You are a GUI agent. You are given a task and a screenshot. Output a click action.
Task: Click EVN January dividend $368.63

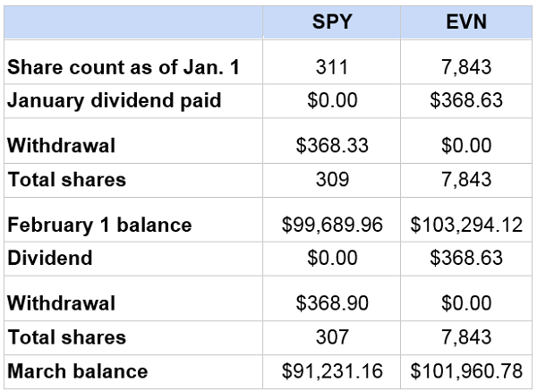click(466, 100)
